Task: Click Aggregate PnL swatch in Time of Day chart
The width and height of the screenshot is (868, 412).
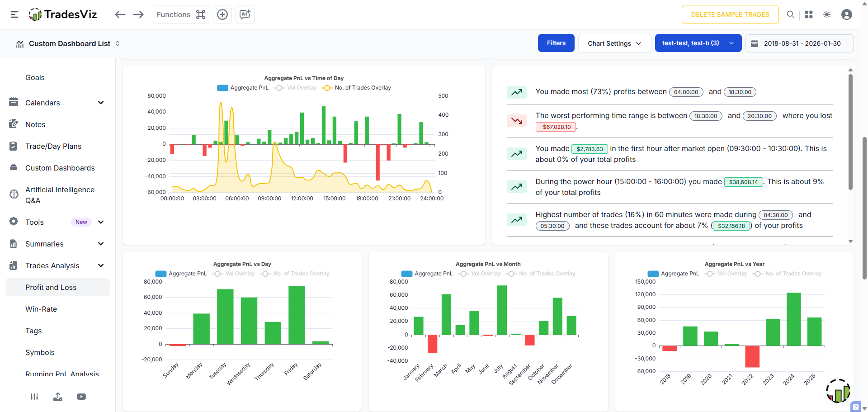Action: [222, 88]
